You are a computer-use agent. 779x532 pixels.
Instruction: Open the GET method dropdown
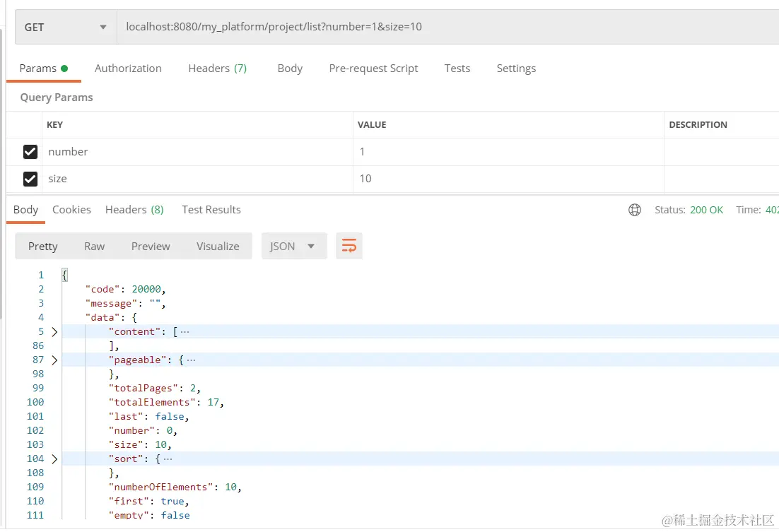pyautogui.click(x=66, y=28)
